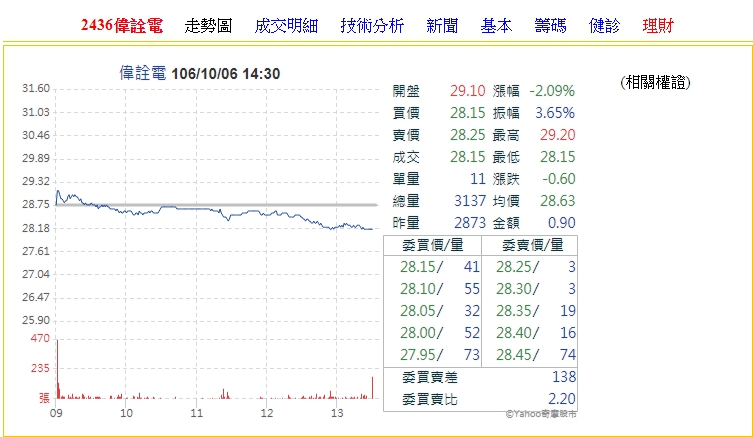Select ask price 28.30/
This screenshot has height=437, width=753.
518,289
